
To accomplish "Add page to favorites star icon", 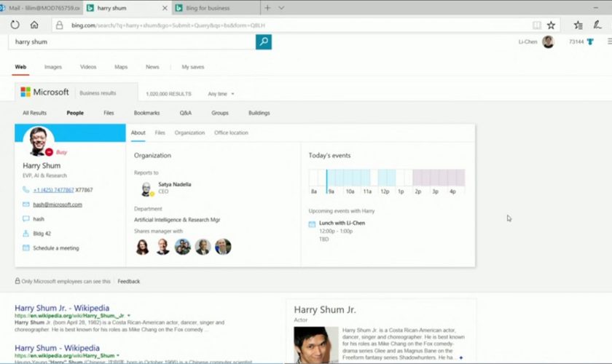I will 552,25.
